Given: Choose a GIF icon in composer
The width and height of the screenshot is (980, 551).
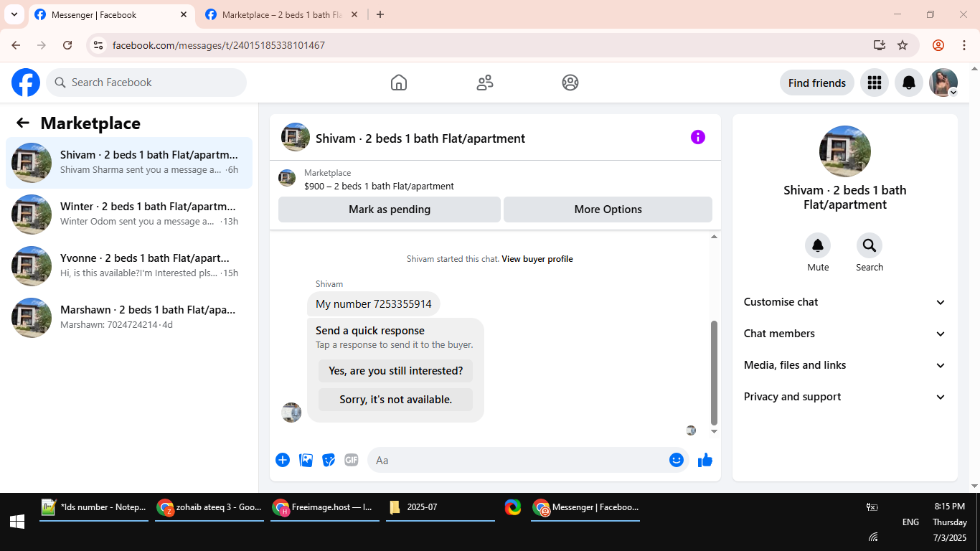Looking at the screenshot, I should click(x=352, y=460).
